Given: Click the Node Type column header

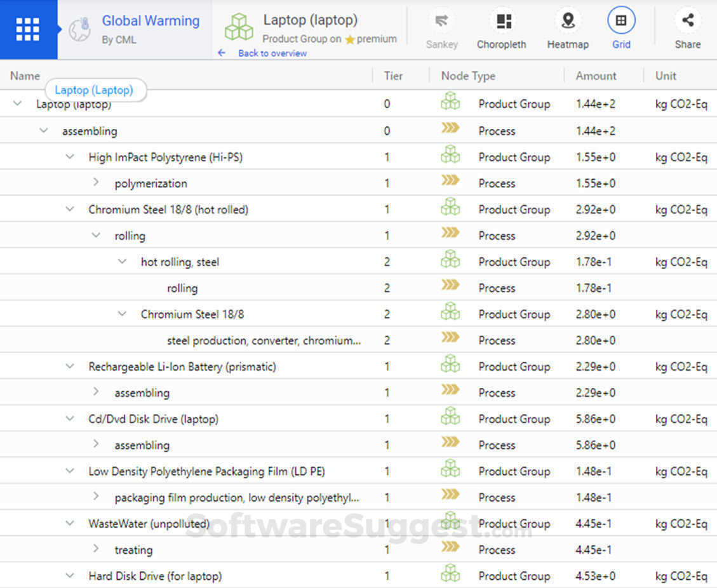Looking at the screenshot, I should 468,76.
